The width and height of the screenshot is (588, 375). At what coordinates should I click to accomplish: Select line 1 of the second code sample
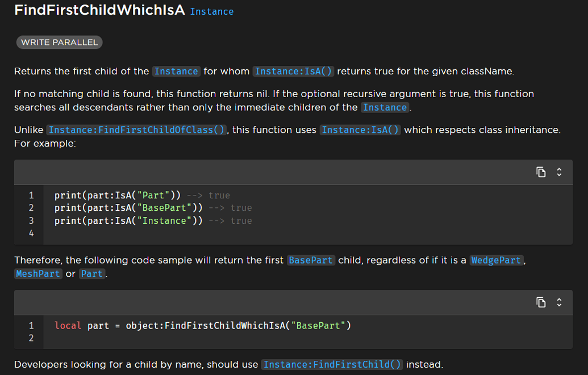tap(202, 326)
